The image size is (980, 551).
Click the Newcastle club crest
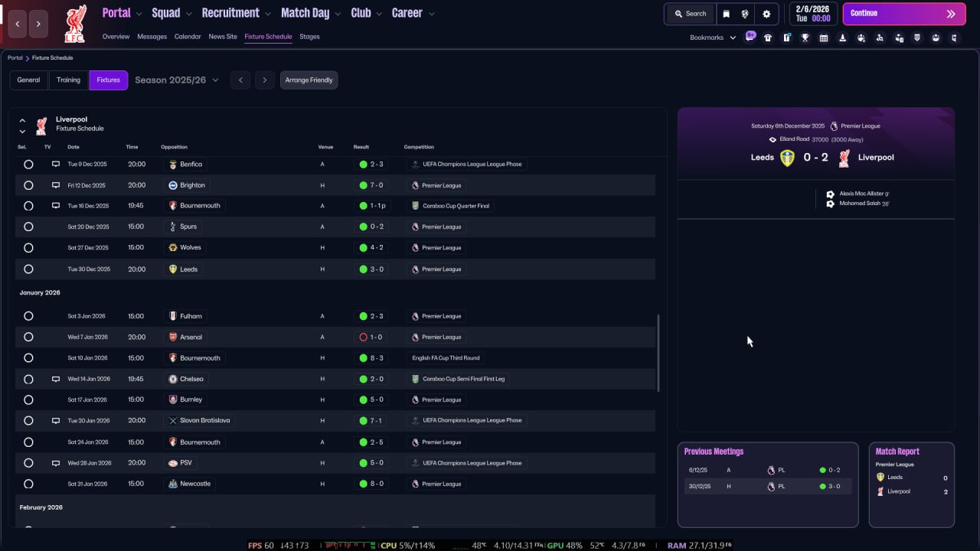[173, 484]
